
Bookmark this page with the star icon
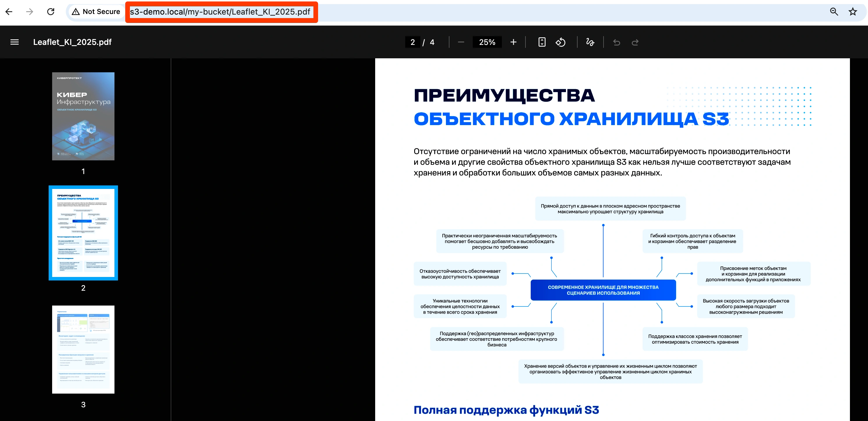(x=853, y=11)
